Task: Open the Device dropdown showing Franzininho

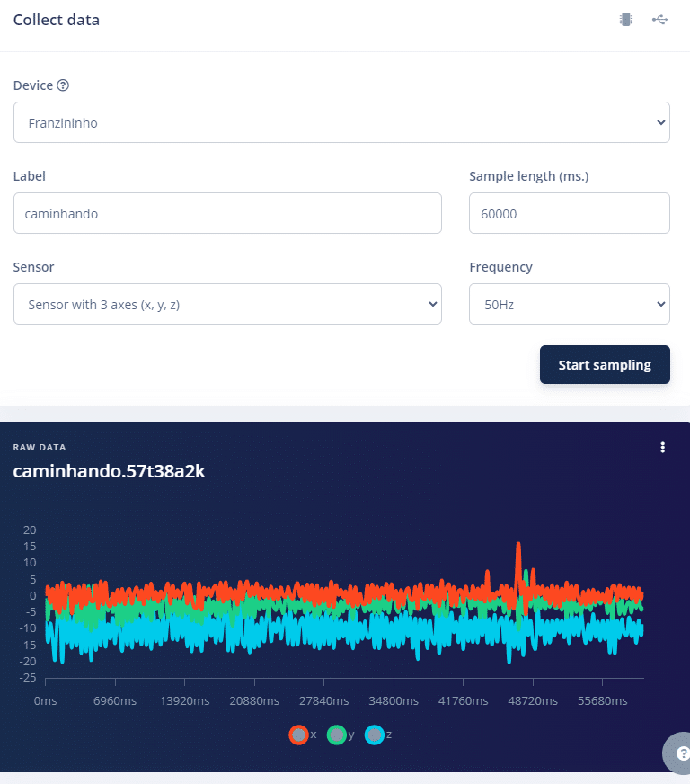Action: point(341,122)
